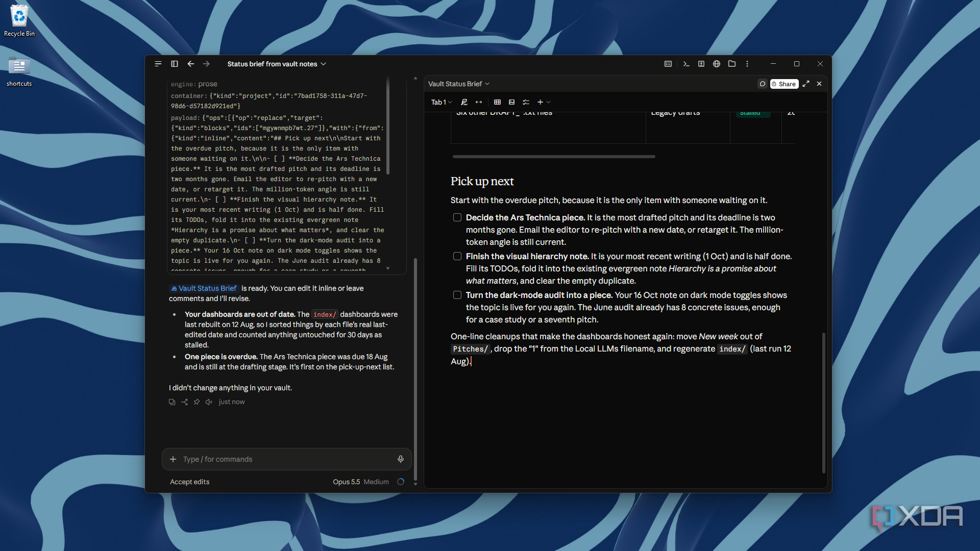Open the hamburger menu icon
Viewport: 980px width, 551px height.
[158, 64]
